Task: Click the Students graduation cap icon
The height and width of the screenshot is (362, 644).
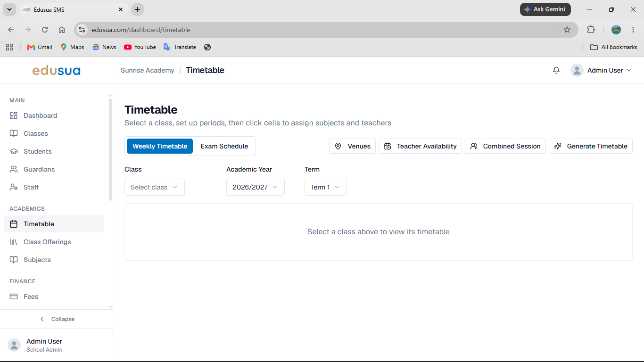Action: [14, 151]
